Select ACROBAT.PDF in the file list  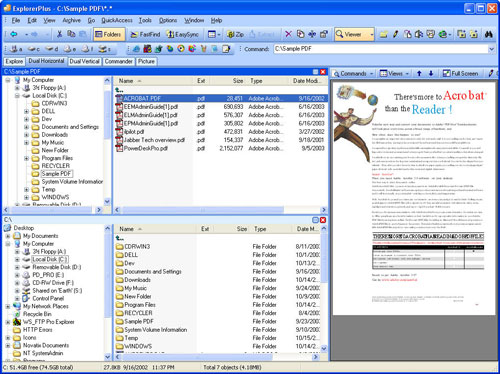click(x=142, y=98)
